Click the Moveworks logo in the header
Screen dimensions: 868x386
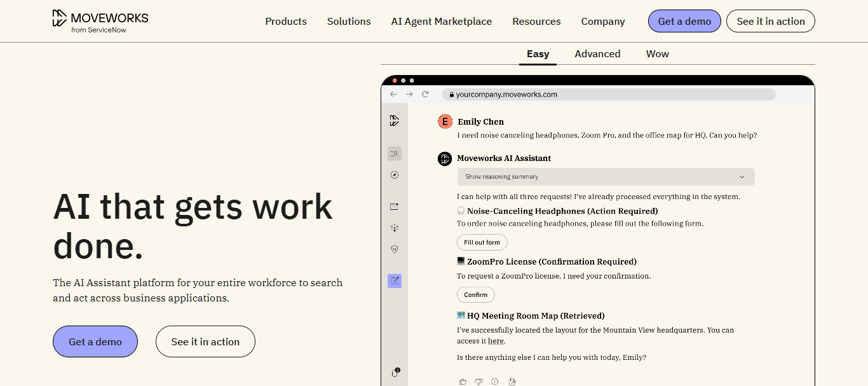coord(100,21)
